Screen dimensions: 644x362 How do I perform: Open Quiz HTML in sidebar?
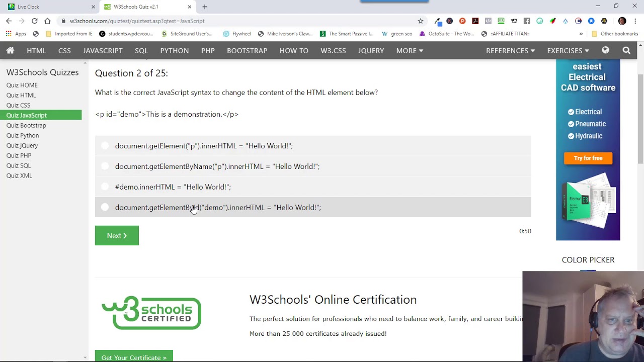click(21, 95)
